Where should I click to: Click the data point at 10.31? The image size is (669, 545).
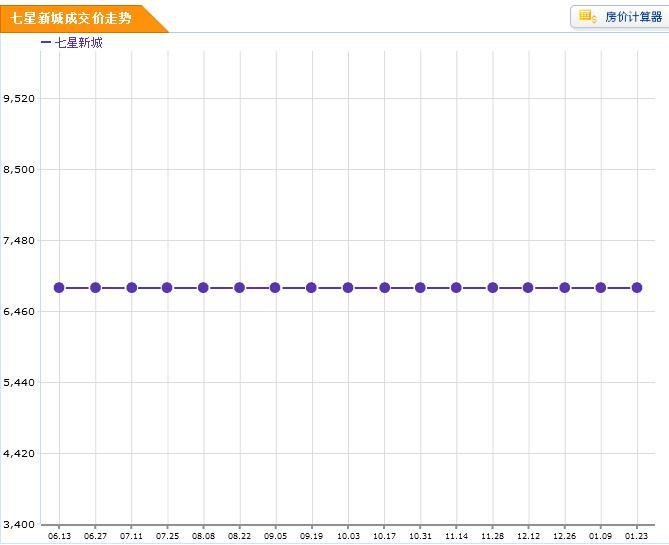point(420,288)
